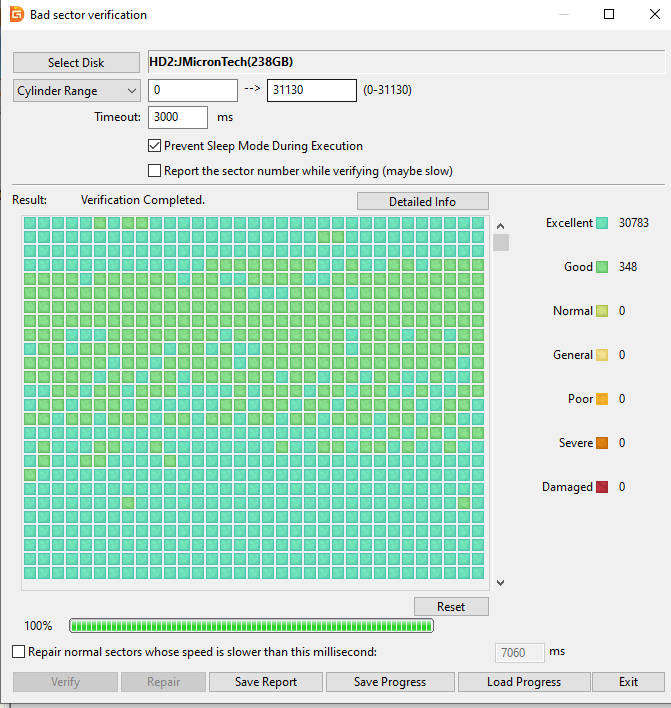Click the result grid scrollbar thumb
The image size is (671, 708).
coord(501,242)
